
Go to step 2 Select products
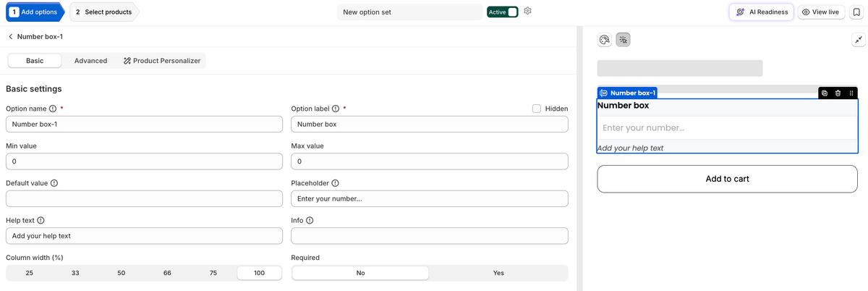tap(103, 12)
